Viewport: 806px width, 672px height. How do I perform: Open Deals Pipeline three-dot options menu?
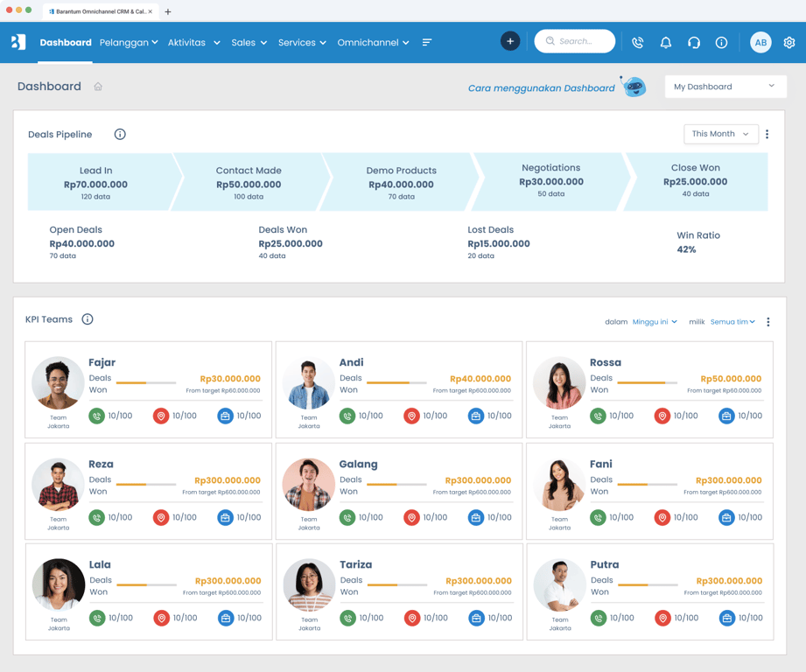[767, 134]
